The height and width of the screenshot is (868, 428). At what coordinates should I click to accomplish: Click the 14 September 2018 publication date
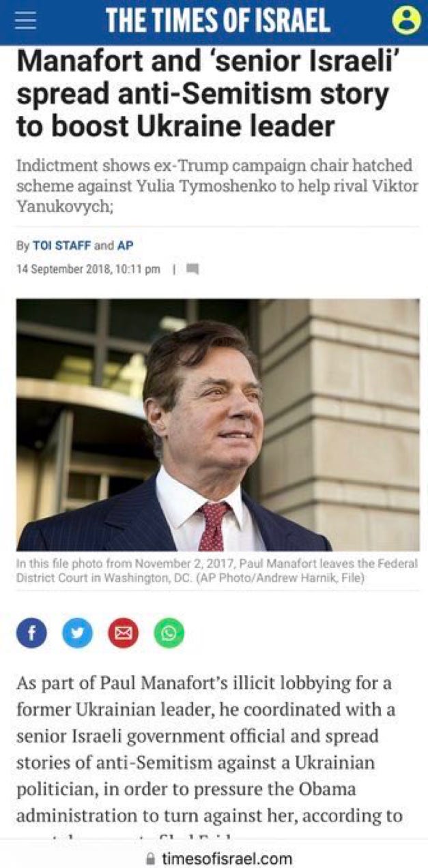point(88,269)
